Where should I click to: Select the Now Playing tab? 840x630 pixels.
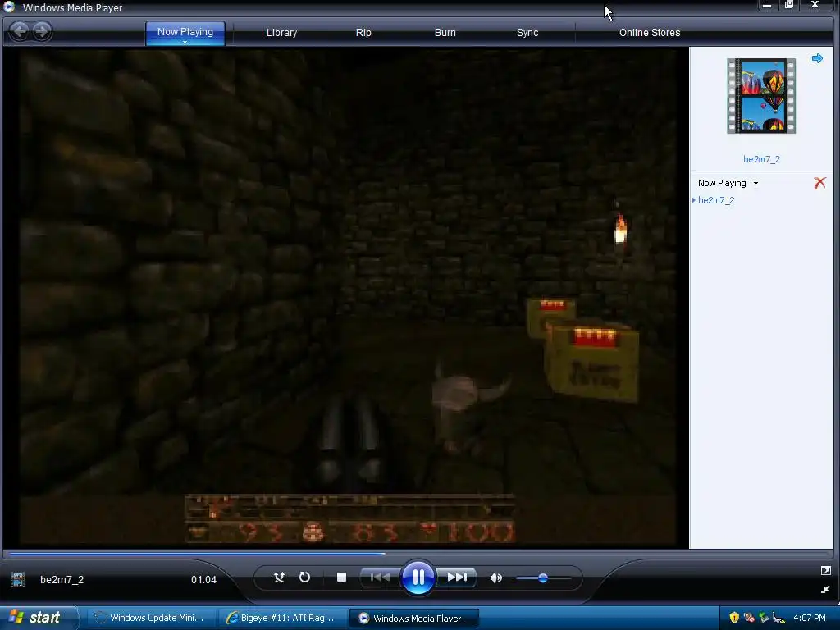click(185, 32)
